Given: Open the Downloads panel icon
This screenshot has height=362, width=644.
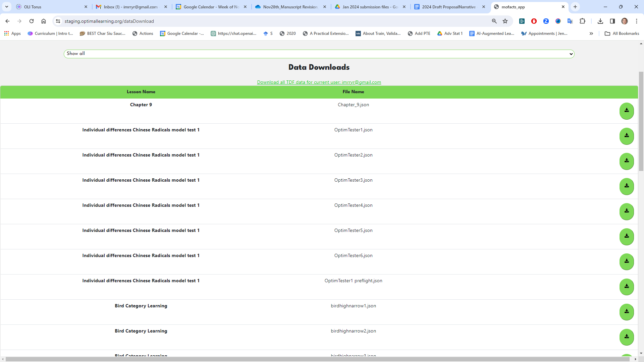Looking at the screenshot, I should pos(600,21).
